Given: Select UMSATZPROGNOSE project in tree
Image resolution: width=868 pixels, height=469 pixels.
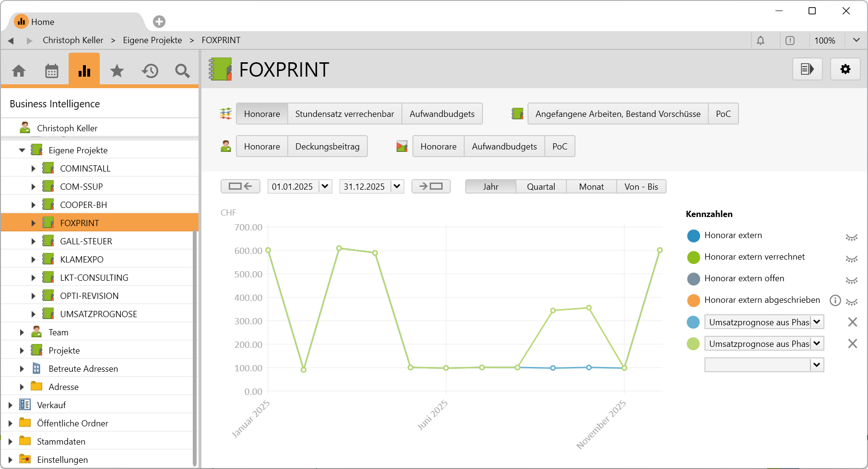Looking at the screenshot, I should pyautogui.click(x=100, y=314).
